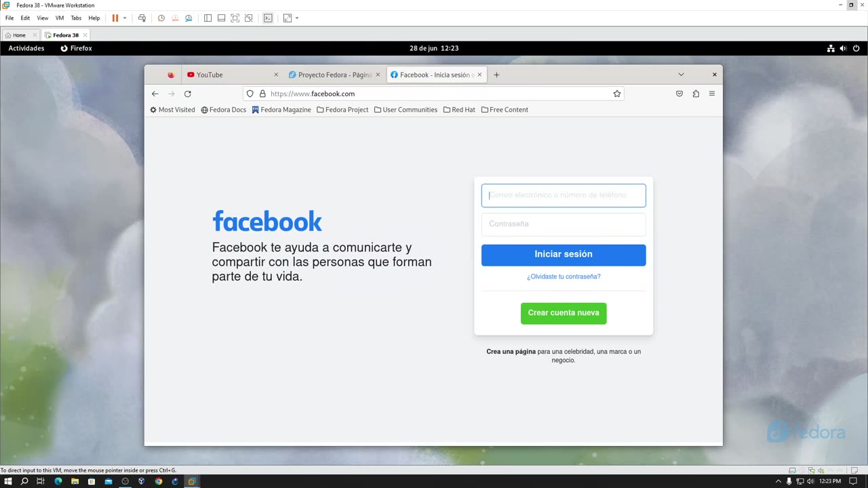Enter full screen mode in VMware

pos(235,18)
